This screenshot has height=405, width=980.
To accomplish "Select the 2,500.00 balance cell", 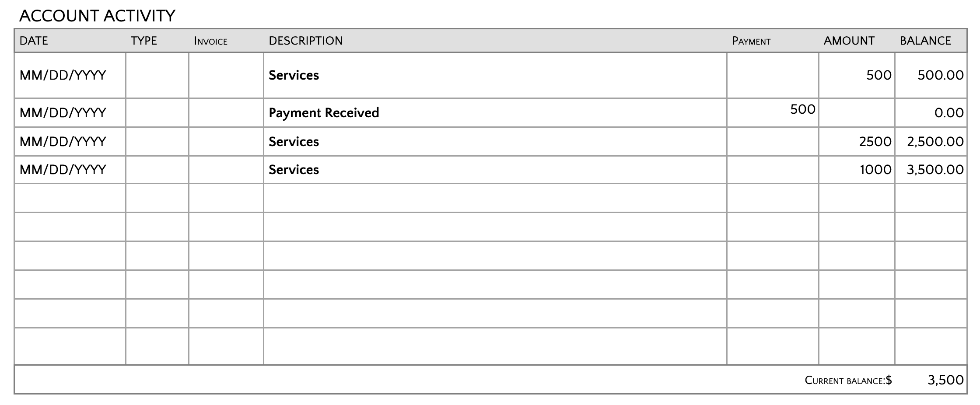I will pos(935,142).
